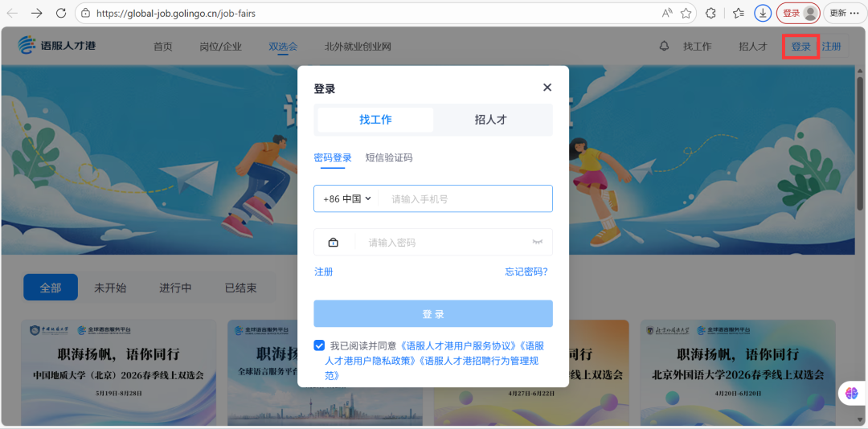
Task: Select 双选会 navigation item
Action: point(283,47)
